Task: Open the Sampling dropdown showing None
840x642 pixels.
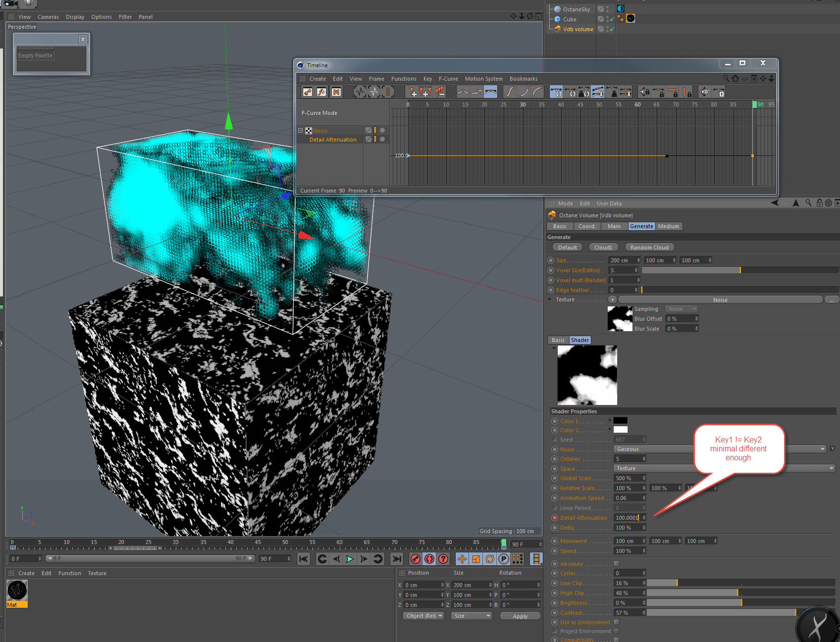Action: pyautogui.click(x=681, y=309)
